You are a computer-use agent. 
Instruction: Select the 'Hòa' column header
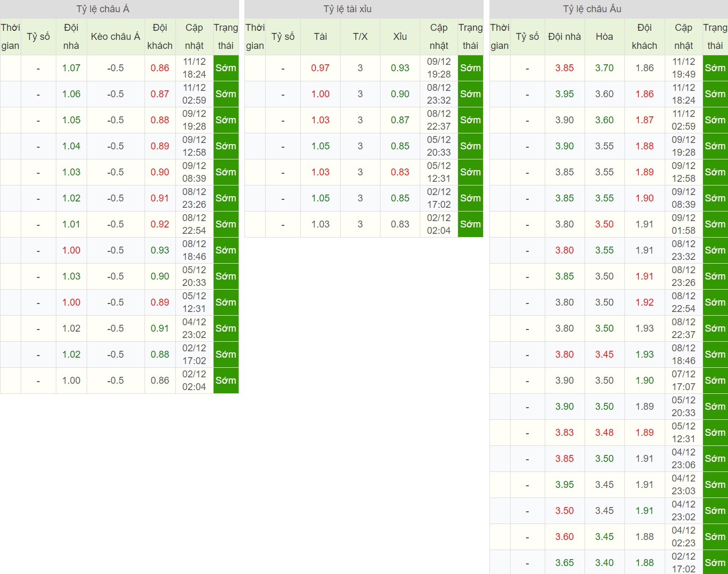(x=604, y=37)
